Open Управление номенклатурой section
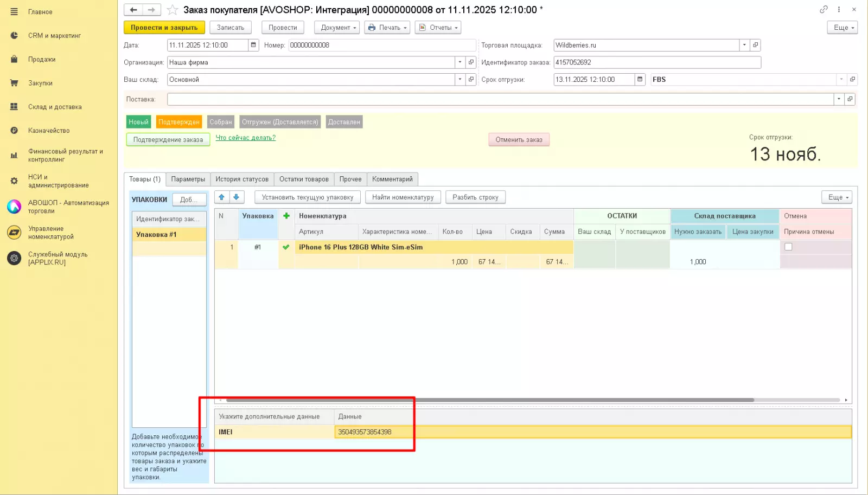The height and width of the screenshot is (495, 868). tap(59, 233)
